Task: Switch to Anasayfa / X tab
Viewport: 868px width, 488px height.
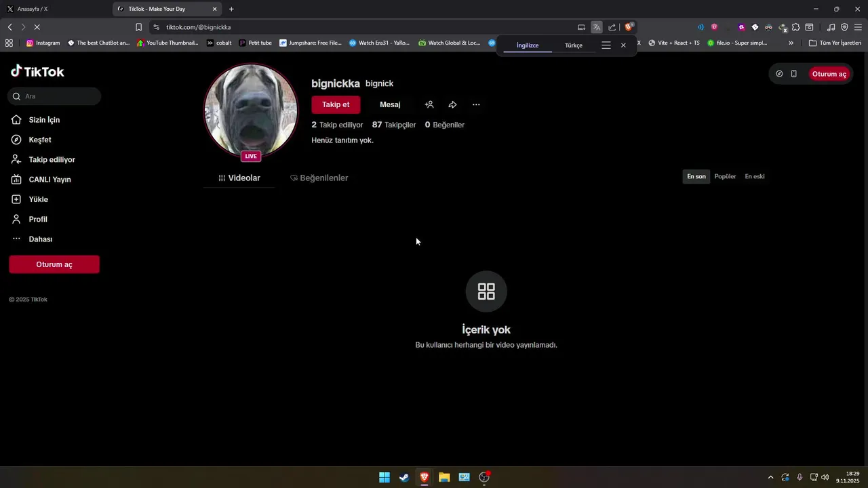Action: (56, 9)
